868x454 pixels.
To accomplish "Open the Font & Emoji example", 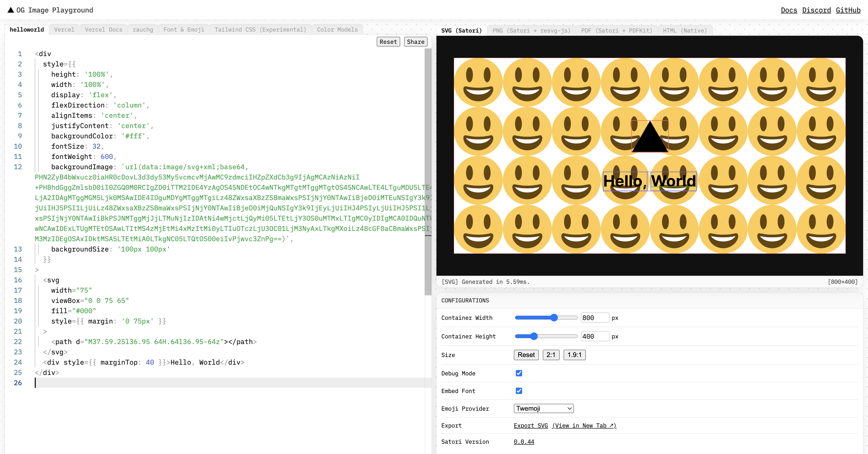I will click(184, 30).
